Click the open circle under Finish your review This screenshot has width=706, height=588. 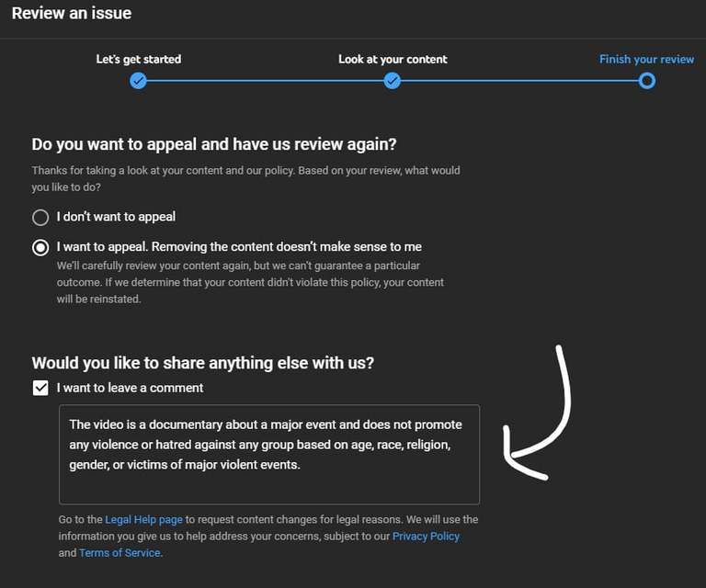(x=647, y=81)
